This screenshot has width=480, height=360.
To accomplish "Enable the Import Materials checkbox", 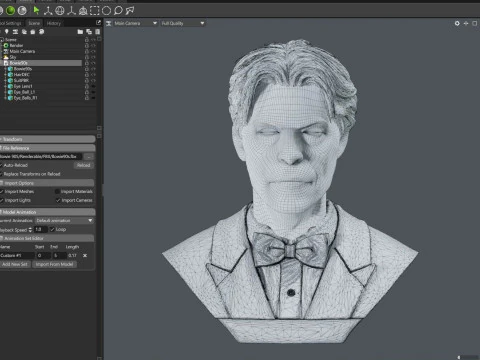I will (x=57, y=192).
